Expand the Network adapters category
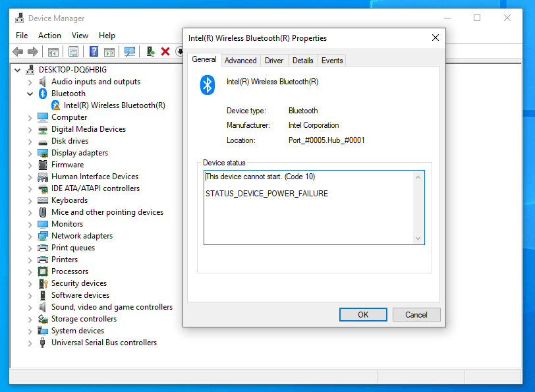This screenshot has width=535, height=392. 30,235
